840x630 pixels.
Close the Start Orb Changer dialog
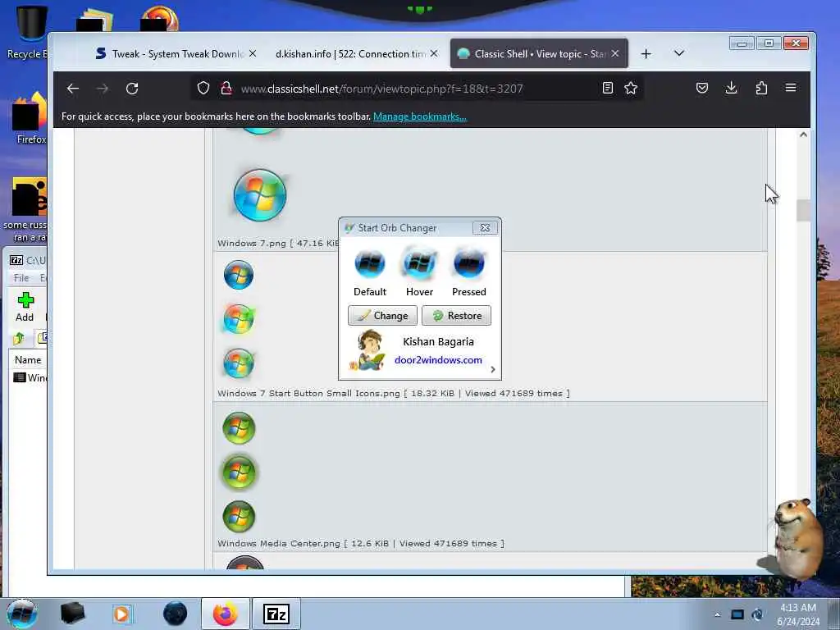pos(485,228)
